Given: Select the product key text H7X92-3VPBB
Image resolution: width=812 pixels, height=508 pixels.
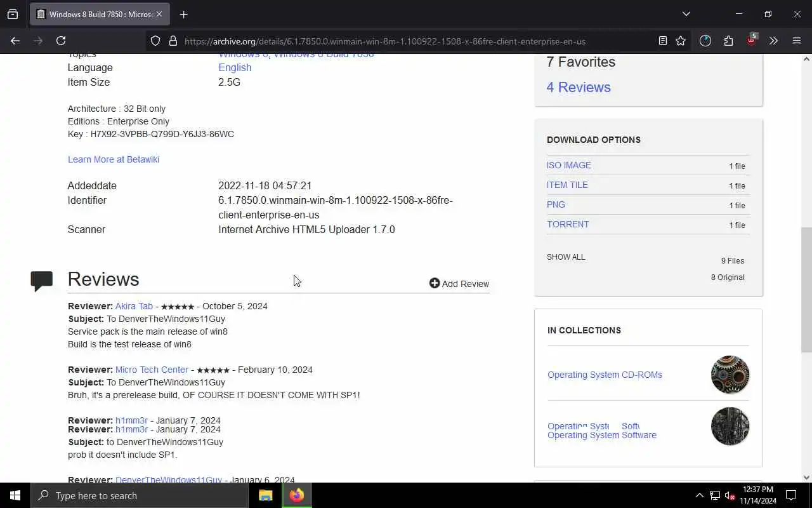Looking at the screenshot, I should click(x=162, y=134).
